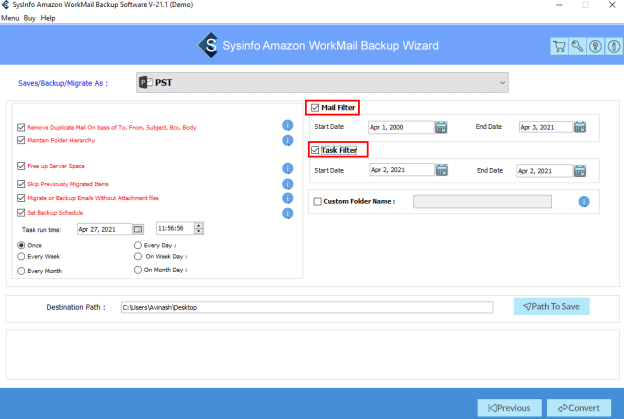Uncheck the Mail Filter checkbox
Screen dimensions: 624x419
point(315,108)
